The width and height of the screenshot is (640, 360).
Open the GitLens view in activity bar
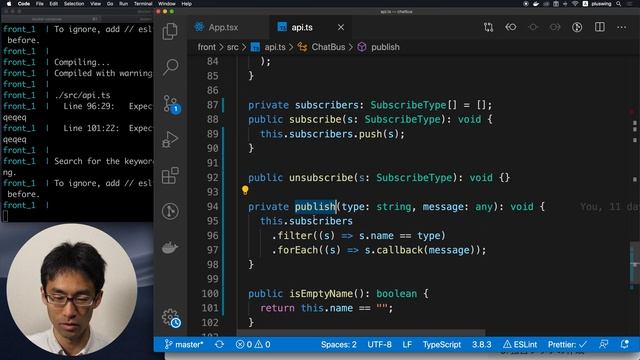pos(170,211)
